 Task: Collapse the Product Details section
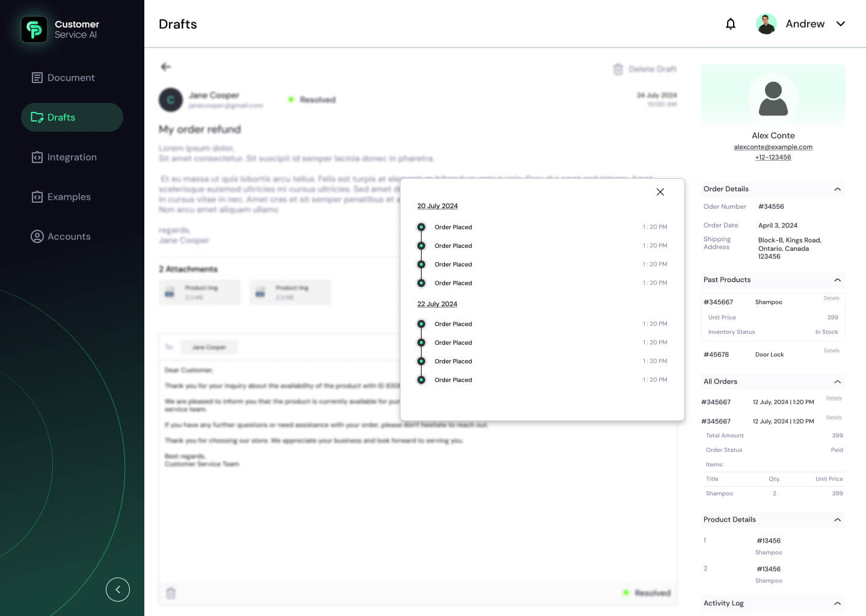(837, 520)
